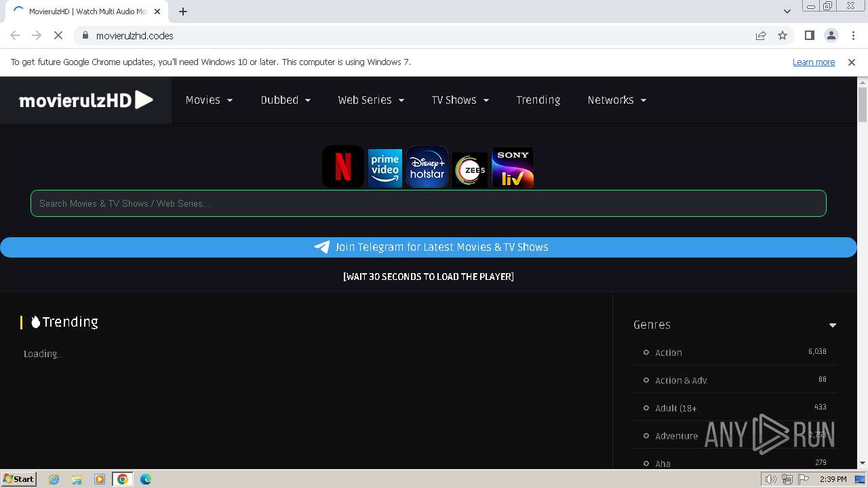868x488 pixels.
Task: Click the search movies input field
Action: pos(429,203)
